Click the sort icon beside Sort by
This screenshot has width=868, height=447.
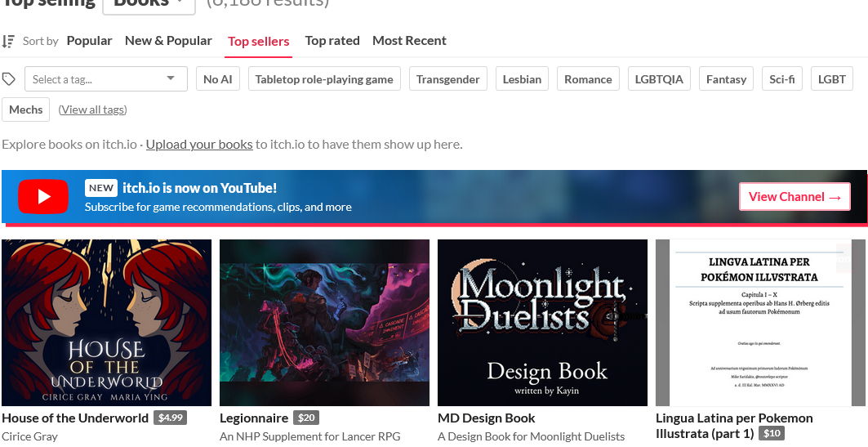point(9,41)
